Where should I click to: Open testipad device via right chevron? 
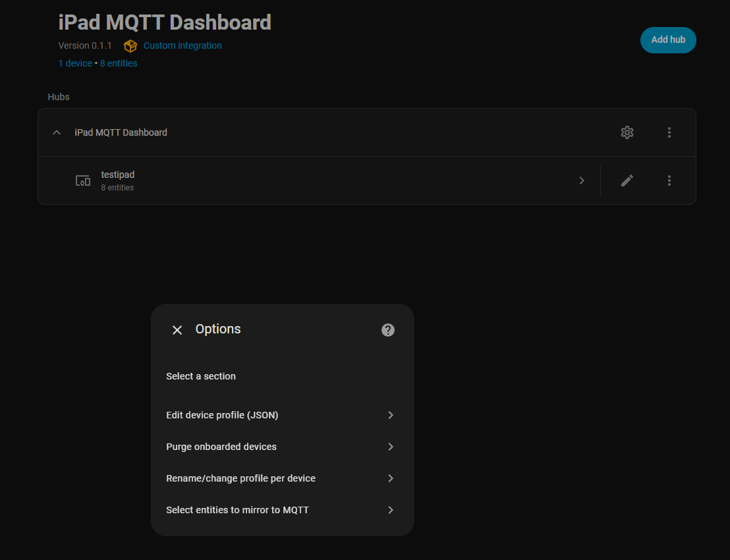click(x=582, y=181)
